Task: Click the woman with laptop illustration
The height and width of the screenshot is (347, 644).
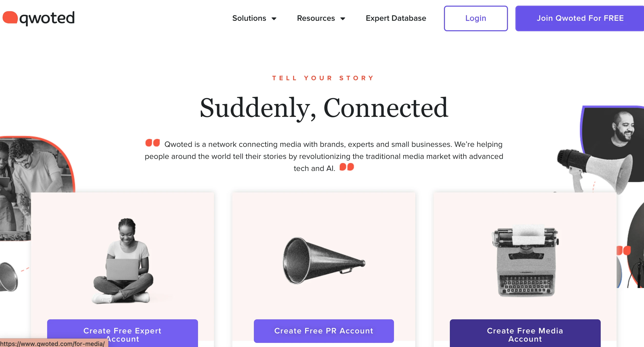Action: (123, 261)
